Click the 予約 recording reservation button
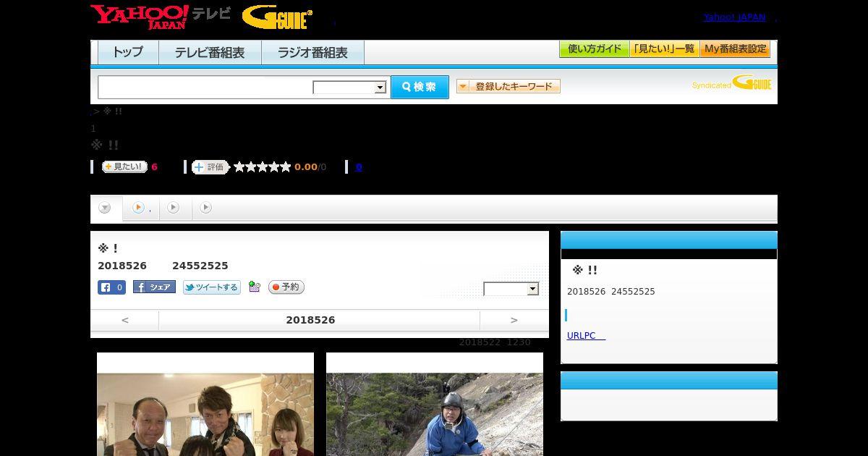Image resolution: width=868 pixels, height=456 pixels. coord(286,287)
